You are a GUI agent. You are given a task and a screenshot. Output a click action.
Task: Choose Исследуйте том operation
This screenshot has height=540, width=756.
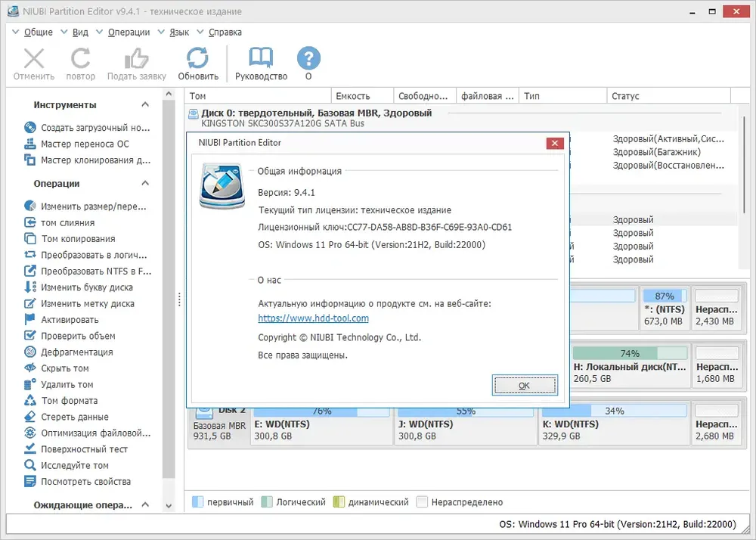point(66,465)
